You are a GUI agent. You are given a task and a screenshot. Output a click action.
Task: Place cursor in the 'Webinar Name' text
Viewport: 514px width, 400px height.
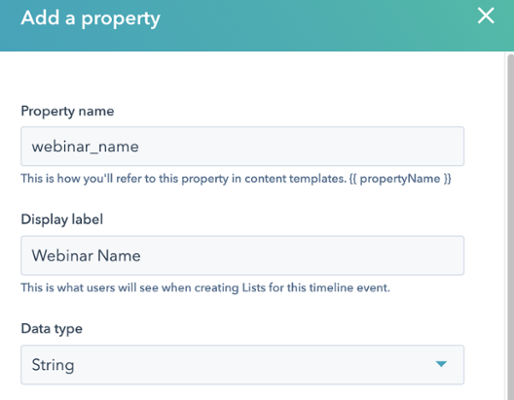[86, 256]
